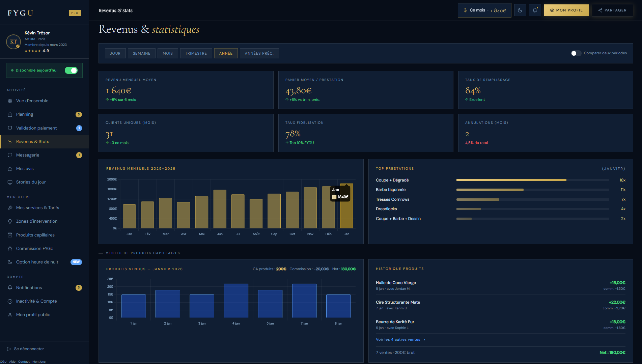Image resolution: width=642 pixels, height=364 pixels.
Task: Select the JOUR period tab
Action: pyautogui.click(x=115, y=53)
